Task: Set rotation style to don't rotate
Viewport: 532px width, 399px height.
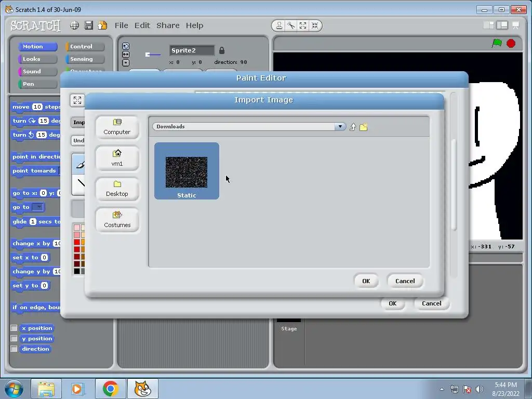Action: tap(126, 62)
